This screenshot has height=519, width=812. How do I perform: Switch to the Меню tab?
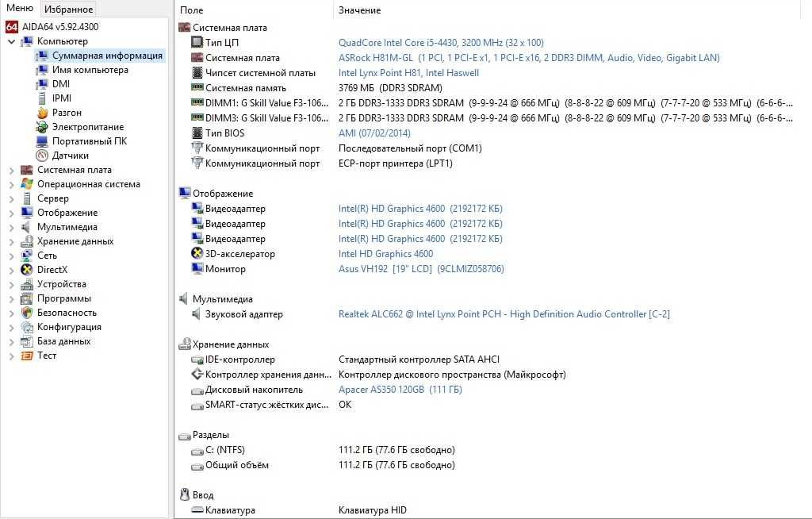tap(20, 8)
